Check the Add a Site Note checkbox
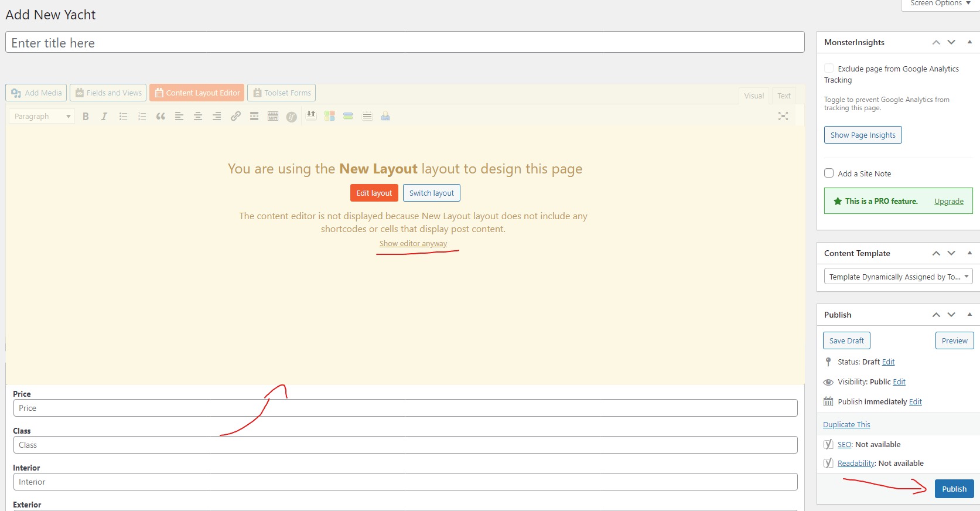 click(x=829, y=173)
